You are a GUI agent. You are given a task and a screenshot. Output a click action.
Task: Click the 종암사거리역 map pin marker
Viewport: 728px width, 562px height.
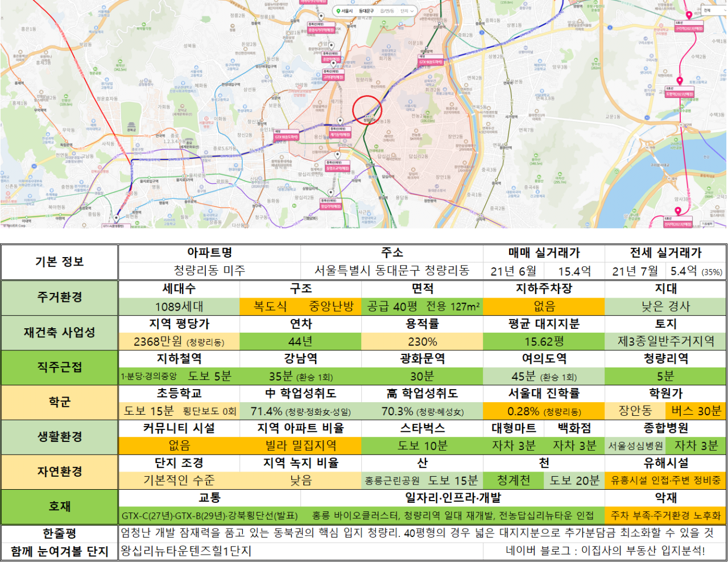pyautogui.click(x=321, y=16)
